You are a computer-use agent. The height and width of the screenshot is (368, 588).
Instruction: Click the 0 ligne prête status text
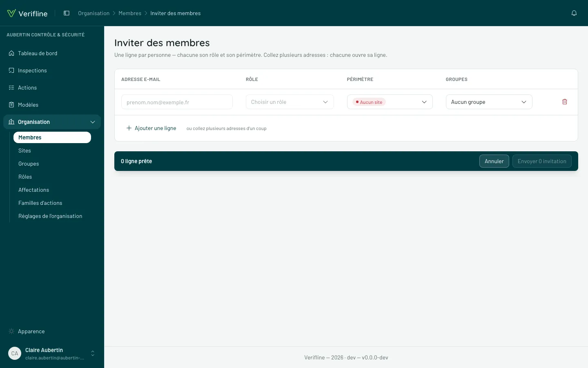tap(136, 161)
